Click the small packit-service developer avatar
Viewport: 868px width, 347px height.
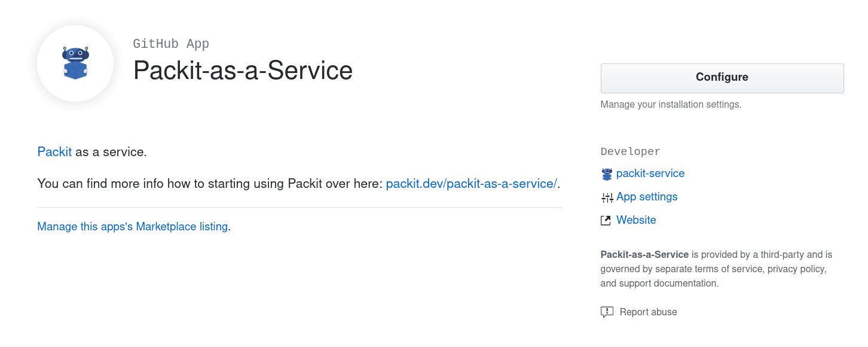607,174
